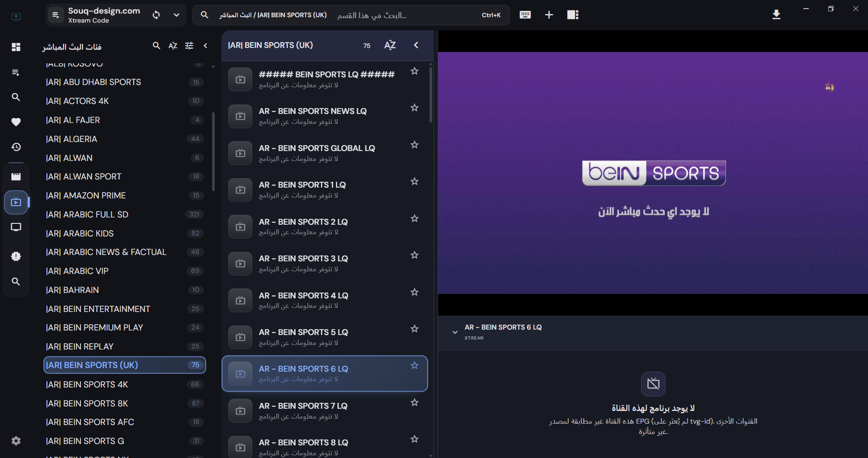
Task: Select |AR| BEIN SPORTS AFC category
Action: 125,422
